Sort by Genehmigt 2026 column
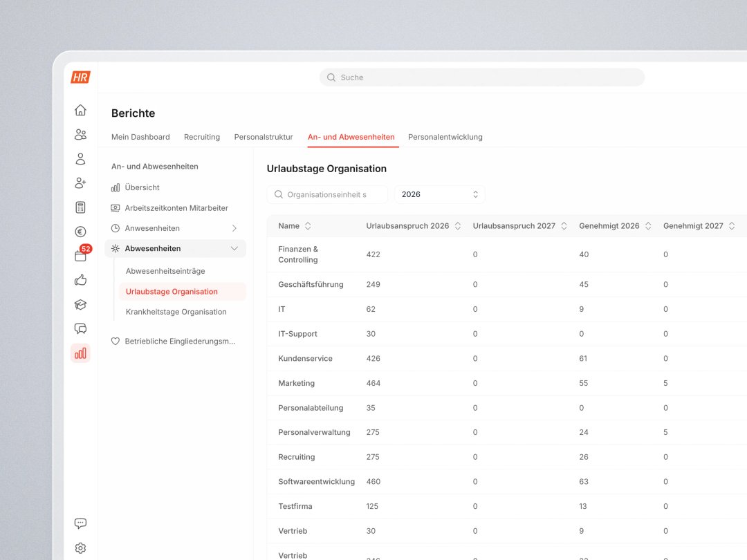The width and height of the screenshot is (747, 560). [x=648, y=225]
